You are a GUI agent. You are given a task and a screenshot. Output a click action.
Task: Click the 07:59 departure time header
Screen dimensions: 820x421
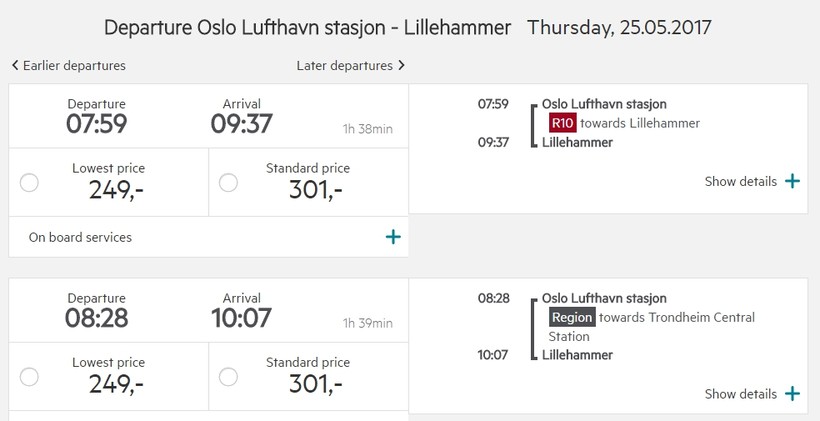pos(97,123)
